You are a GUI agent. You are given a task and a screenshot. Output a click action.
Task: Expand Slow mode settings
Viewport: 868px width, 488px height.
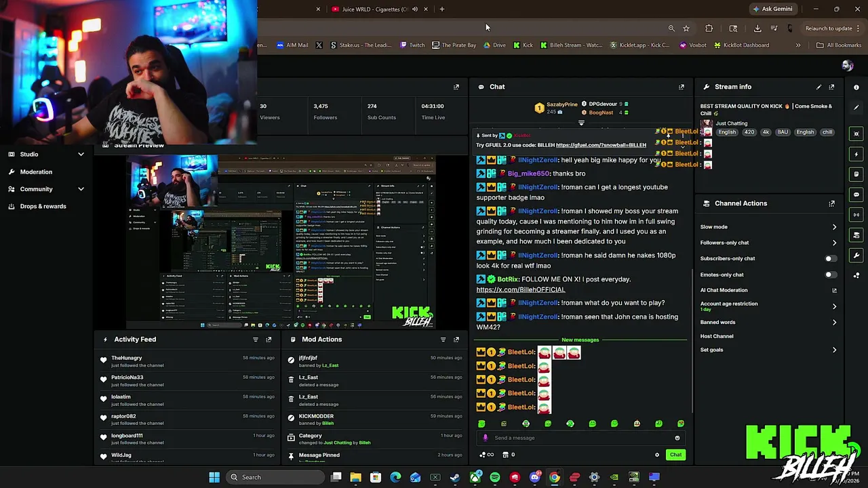click(x=834, y=227)
